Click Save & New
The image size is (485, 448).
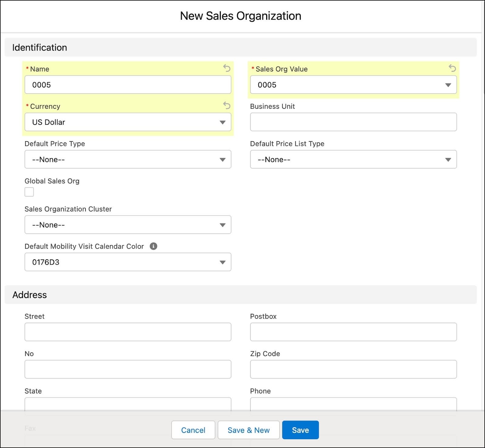click(x=249, y=430)
